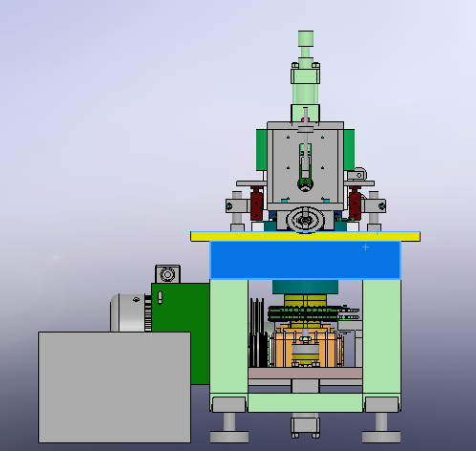Select the left light green frame leg

(228, 337)
